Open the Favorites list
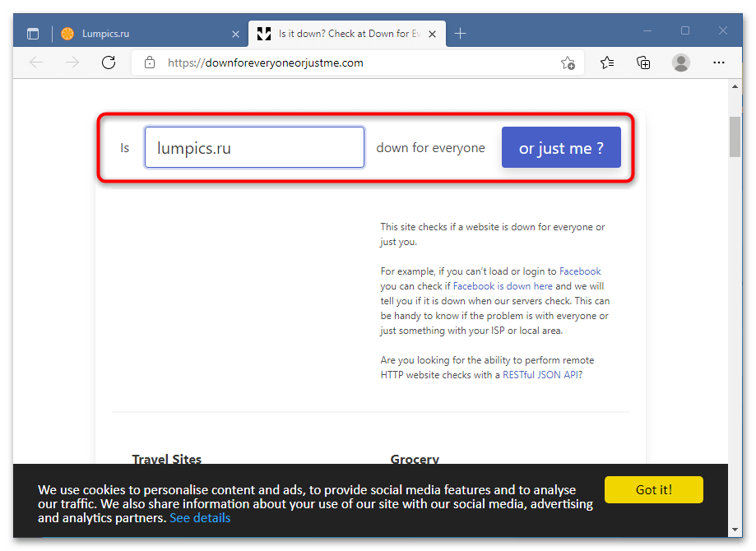Screen dimensions: 756x551 click(x=607, y=63)
